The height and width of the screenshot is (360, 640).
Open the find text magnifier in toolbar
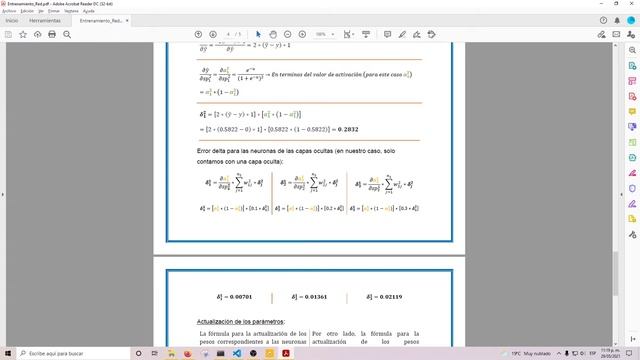(x=67, y=34)
